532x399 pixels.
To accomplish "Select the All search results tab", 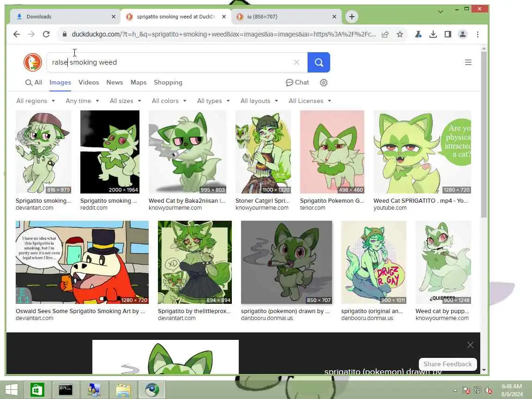I will (x=34, y=83).
